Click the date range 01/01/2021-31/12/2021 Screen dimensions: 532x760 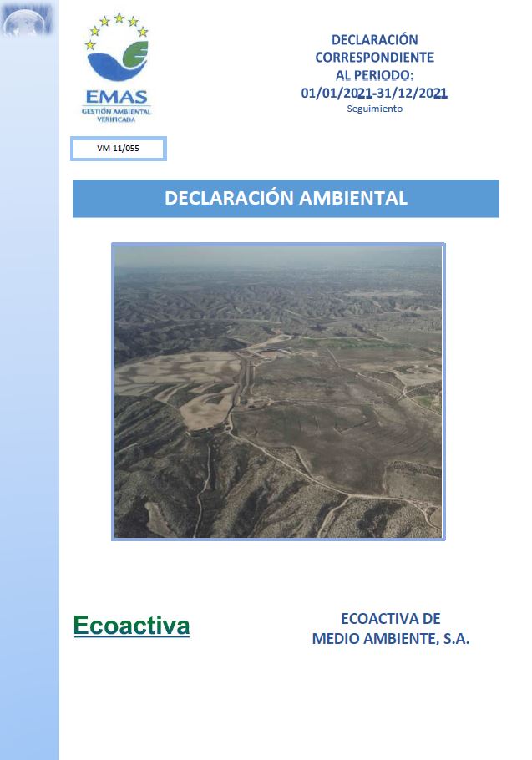point(374,94)
